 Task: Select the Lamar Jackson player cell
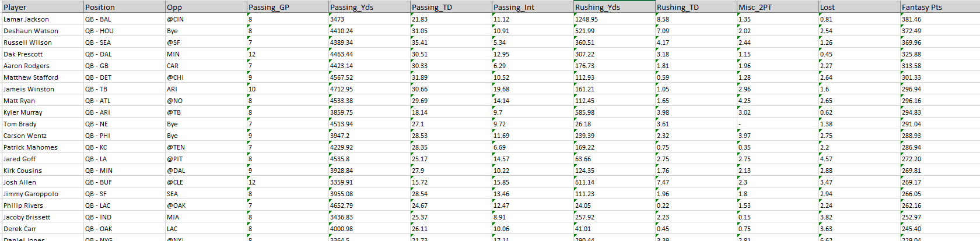point(42,19)
